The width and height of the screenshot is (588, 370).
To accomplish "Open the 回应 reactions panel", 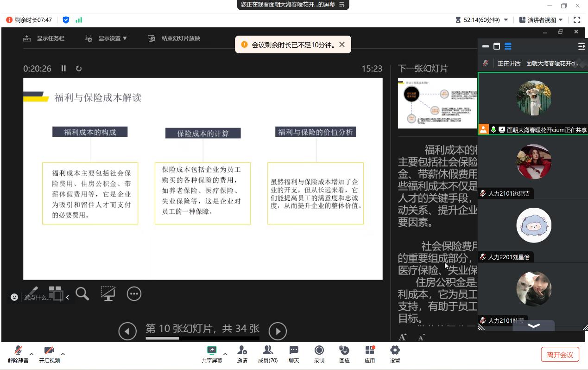I will pos(344,353).
